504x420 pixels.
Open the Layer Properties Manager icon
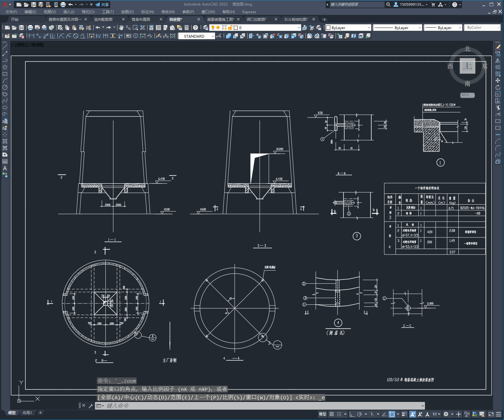coord(206,28)
